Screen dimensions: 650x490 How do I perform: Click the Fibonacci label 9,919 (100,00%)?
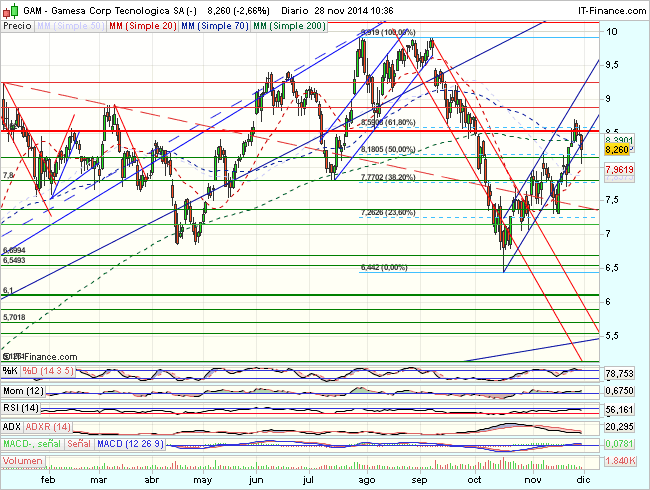coord(388,32)
